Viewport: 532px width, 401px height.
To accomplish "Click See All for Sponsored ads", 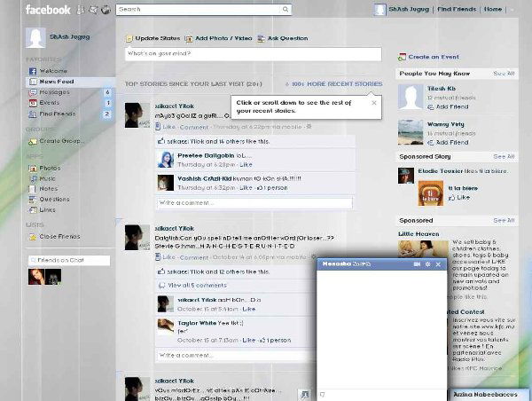I will coord(504,220).
